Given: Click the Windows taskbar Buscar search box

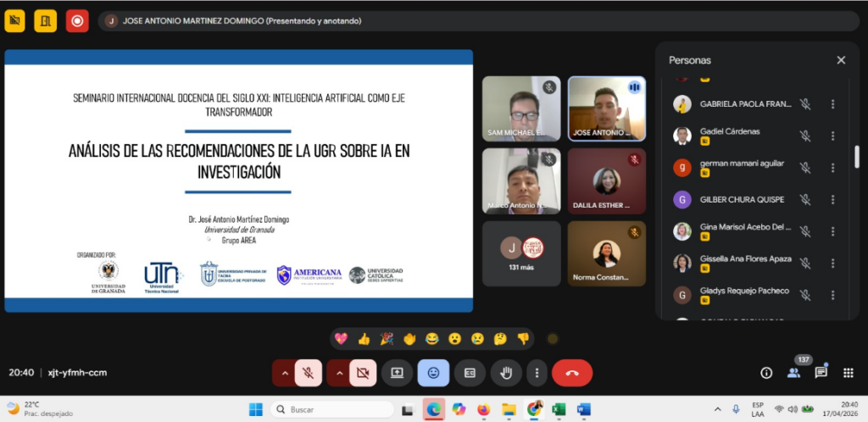Looking at the screenshot, I should pyautogui.click(x=332, y=409).
